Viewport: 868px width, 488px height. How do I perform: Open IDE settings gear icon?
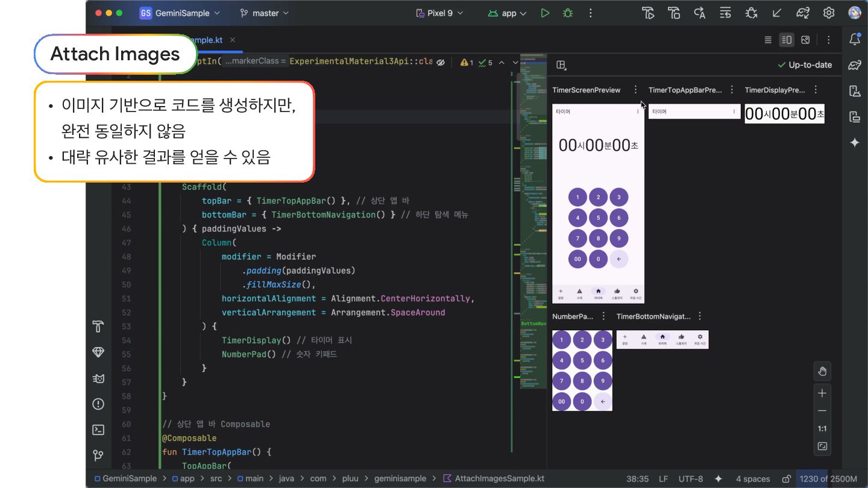pos(829,13)
